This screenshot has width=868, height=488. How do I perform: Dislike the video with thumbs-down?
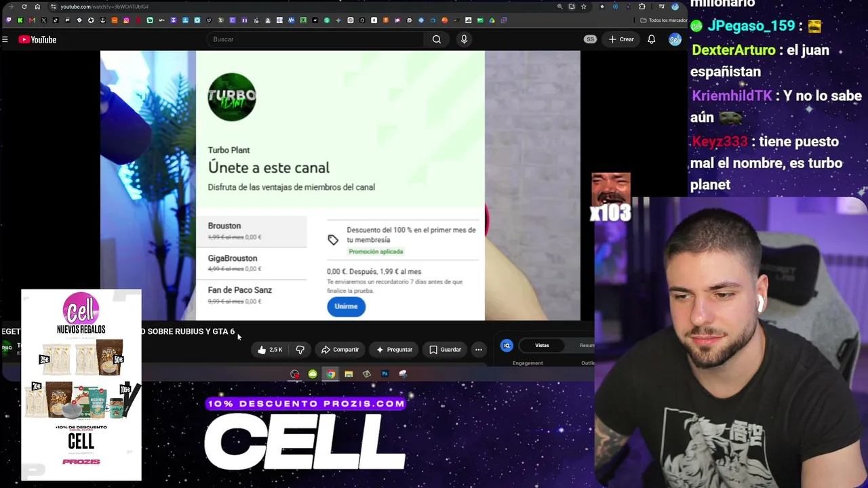[300, 350]
